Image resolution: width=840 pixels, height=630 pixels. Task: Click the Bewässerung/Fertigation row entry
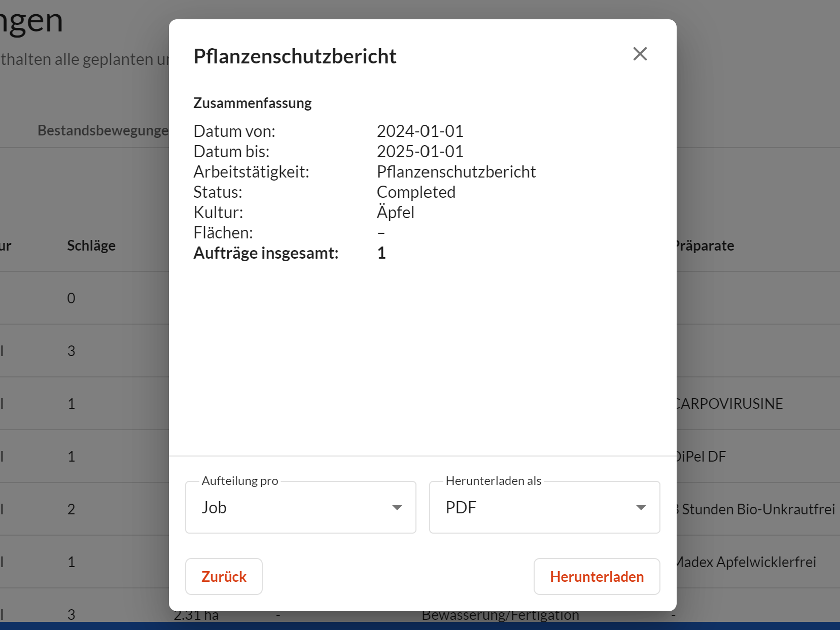coord(500,616)
